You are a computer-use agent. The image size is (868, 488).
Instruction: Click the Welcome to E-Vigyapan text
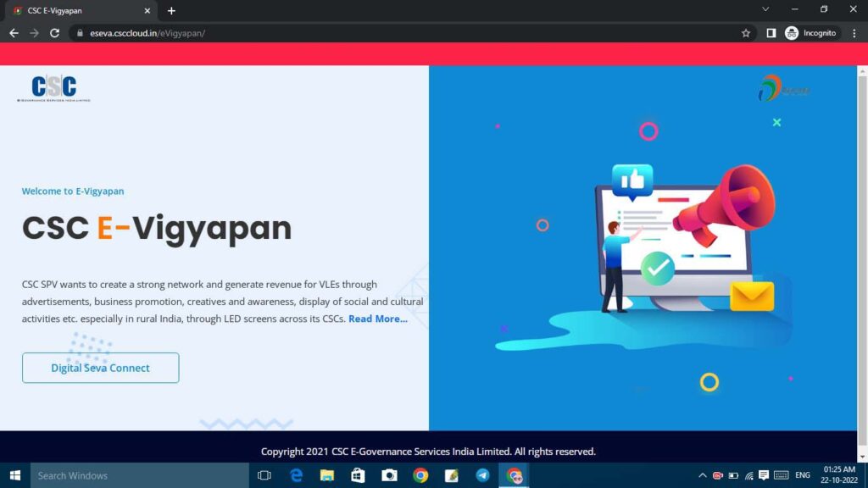coord(73,191)
